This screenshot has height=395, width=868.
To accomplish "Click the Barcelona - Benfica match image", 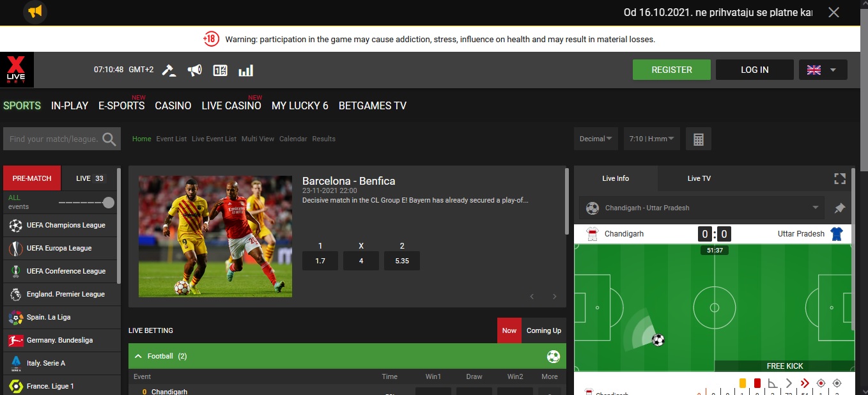I will 215,236.
